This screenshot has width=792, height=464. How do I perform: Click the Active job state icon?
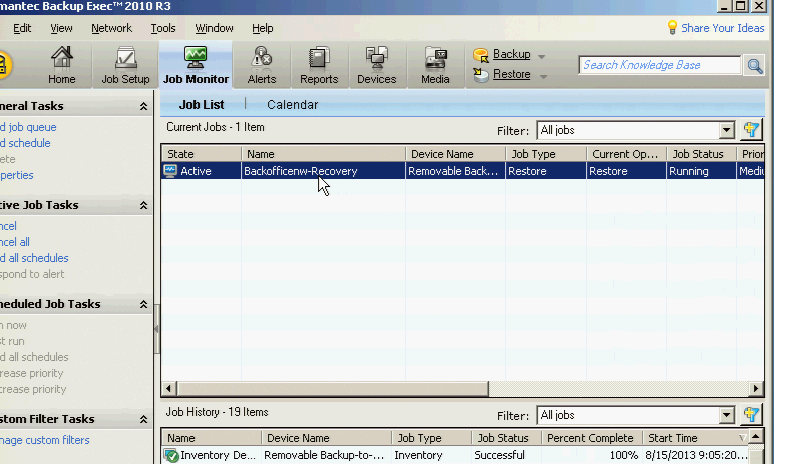[x=170, y=171]
